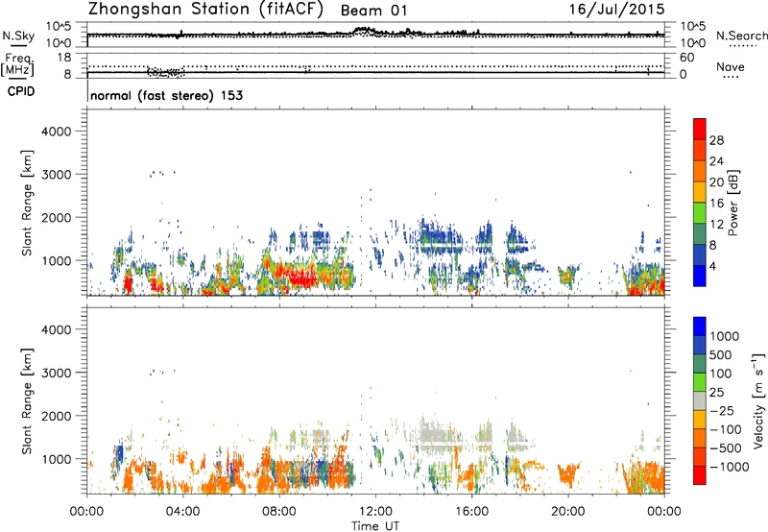Click the orange velocity patch near 20:00
Viewport: 768px width, 532px height.
point(568,474)
